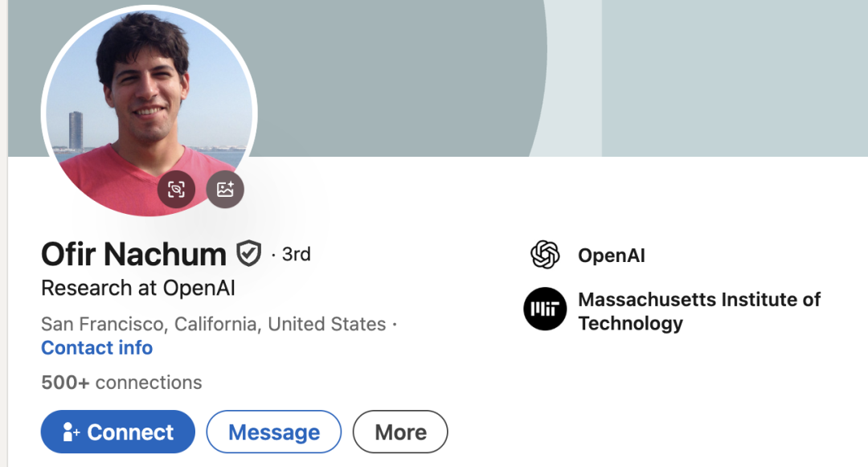Click the word Technology under MIT
The width and height of the screenshot is (868, 467).
click(631, 323)
